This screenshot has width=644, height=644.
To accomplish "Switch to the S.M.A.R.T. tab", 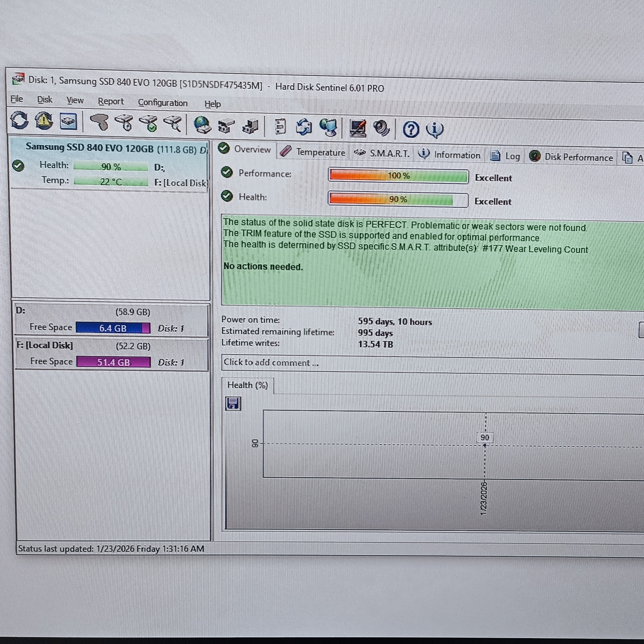I will click(382, 153).
